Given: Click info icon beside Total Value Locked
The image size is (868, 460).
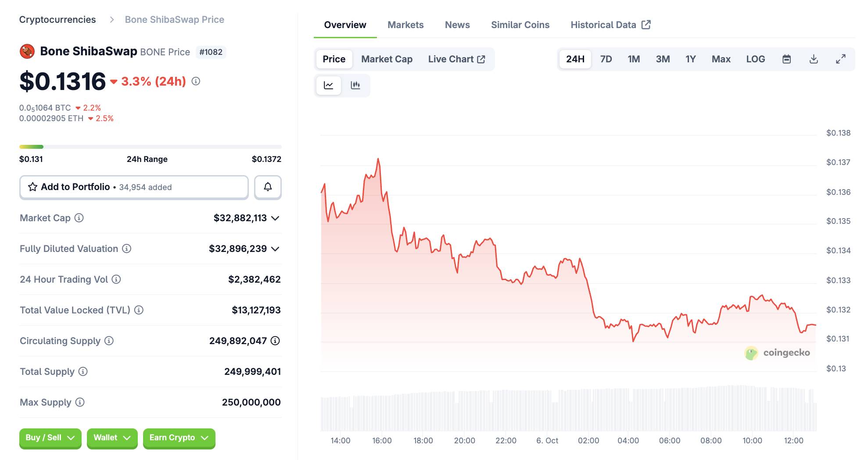Looking at the screenshot, I should point(139,310).
